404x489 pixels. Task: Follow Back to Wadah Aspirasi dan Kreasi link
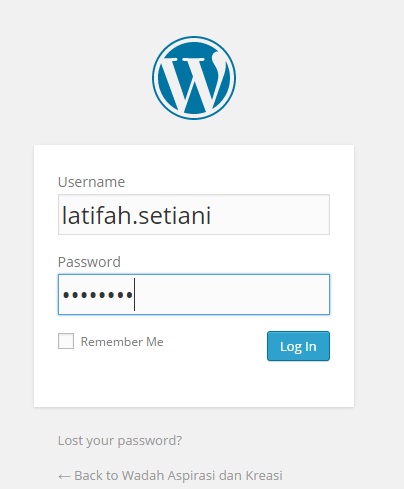click(x=170, y=476)
